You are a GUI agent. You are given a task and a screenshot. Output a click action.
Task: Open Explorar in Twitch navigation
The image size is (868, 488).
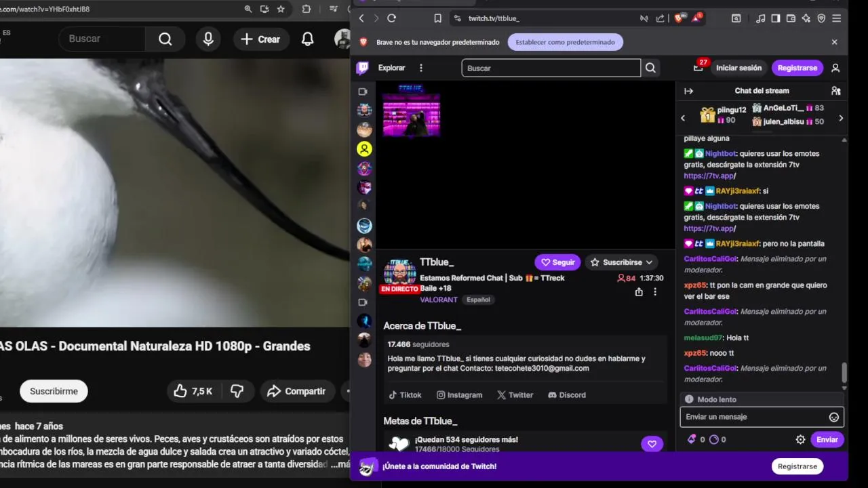pyautogui.click(x=391, y=68)
